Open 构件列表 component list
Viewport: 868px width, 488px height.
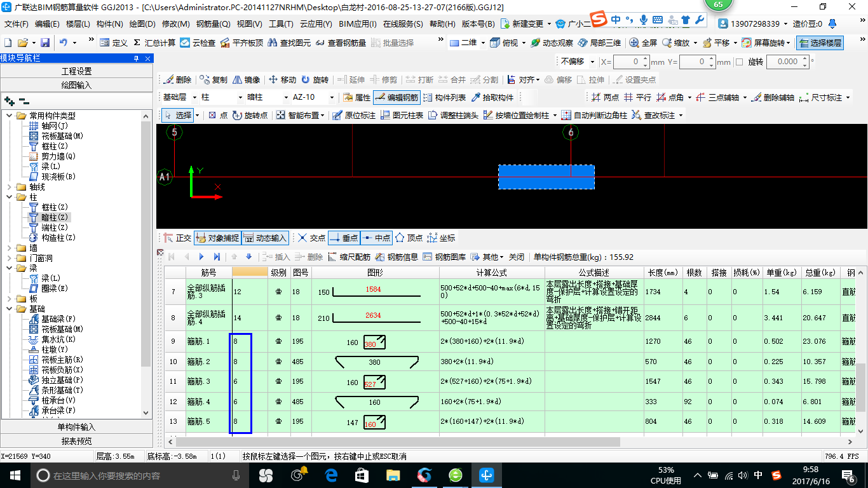pyautogui.click(x=444, y=97)
